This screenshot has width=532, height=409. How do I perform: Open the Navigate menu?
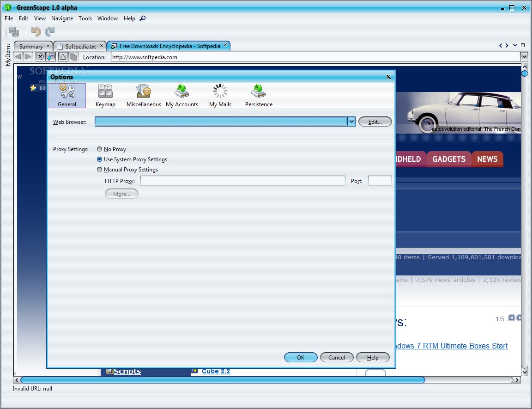62,18
